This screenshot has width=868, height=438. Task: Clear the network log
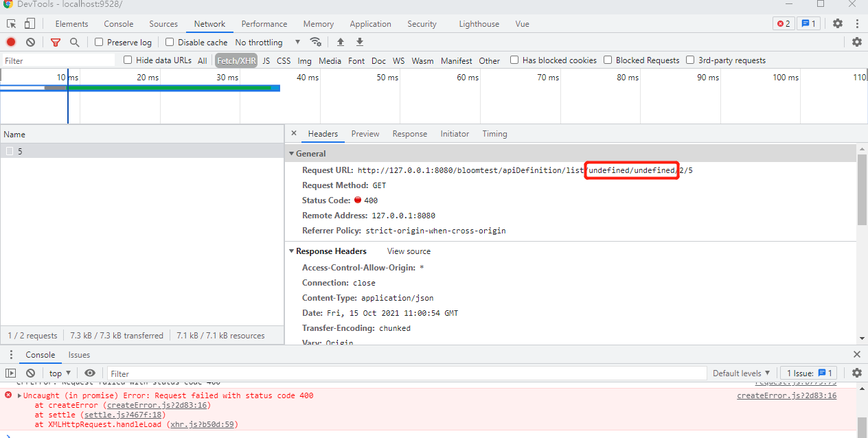click(30, 42)
